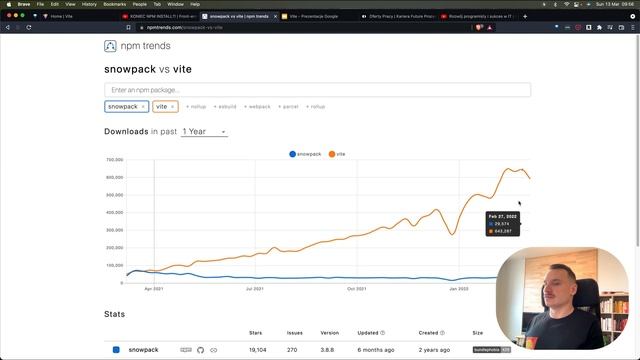Click the browser forward arrow
This screenshot has height=360, width=640.
point(18,27)
